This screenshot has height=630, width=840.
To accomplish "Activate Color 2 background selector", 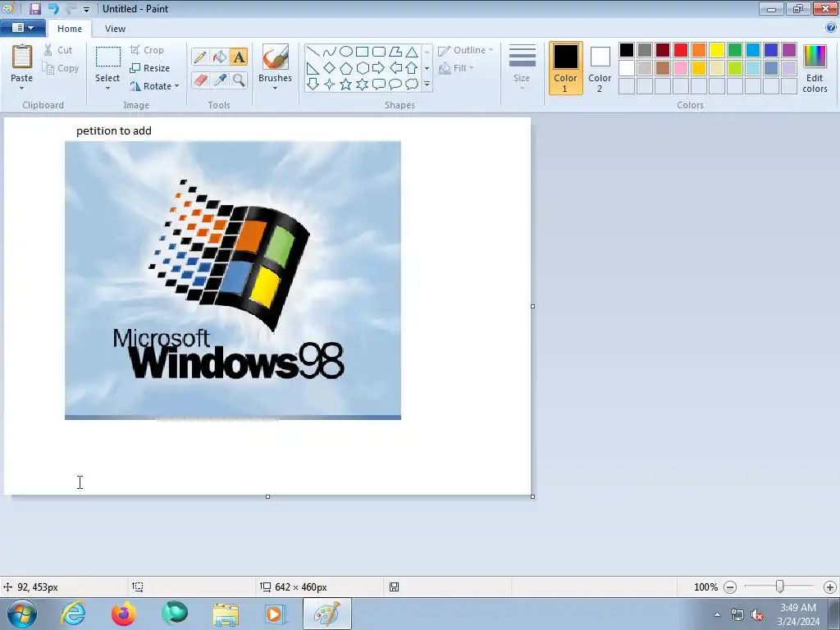I will (600, 68).
